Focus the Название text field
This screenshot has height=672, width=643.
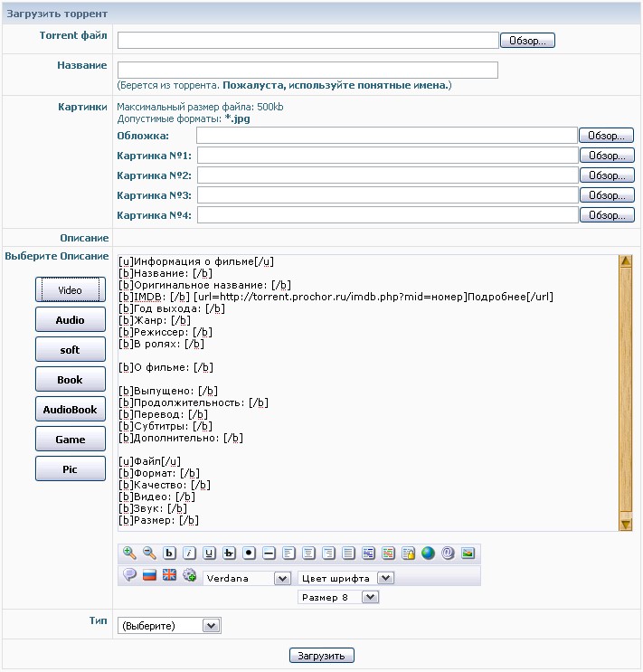coord(307,70)
